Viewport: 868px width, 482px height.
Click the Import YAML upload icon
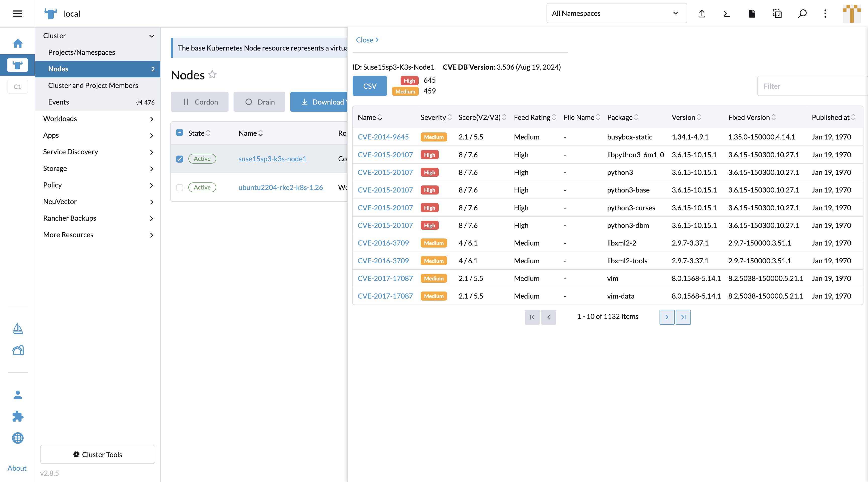[x=701, y=14]
